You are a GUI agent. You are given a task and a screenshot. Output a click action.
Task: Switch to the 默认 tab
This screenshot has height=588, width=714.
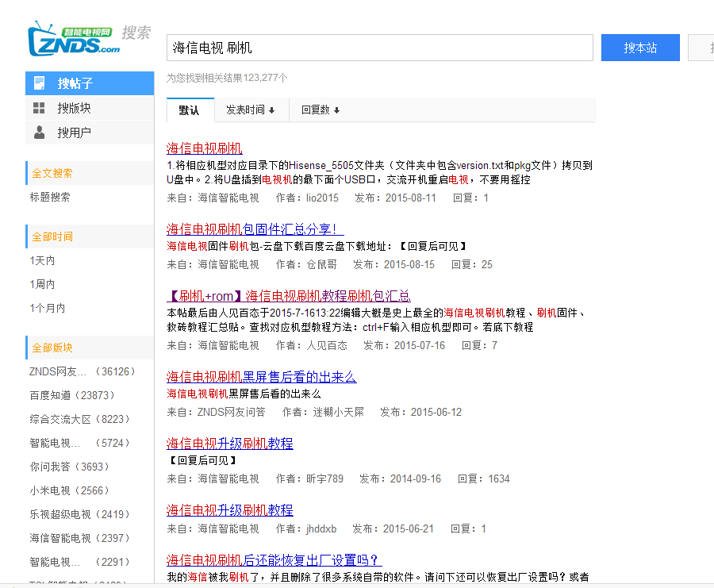click(190, 110)
